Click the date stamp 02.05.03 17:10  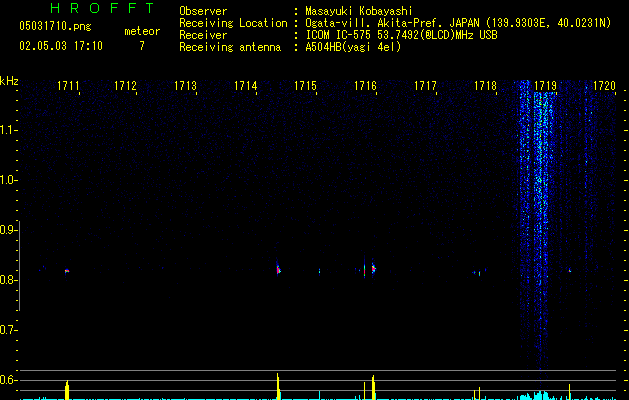click(61, 46)
